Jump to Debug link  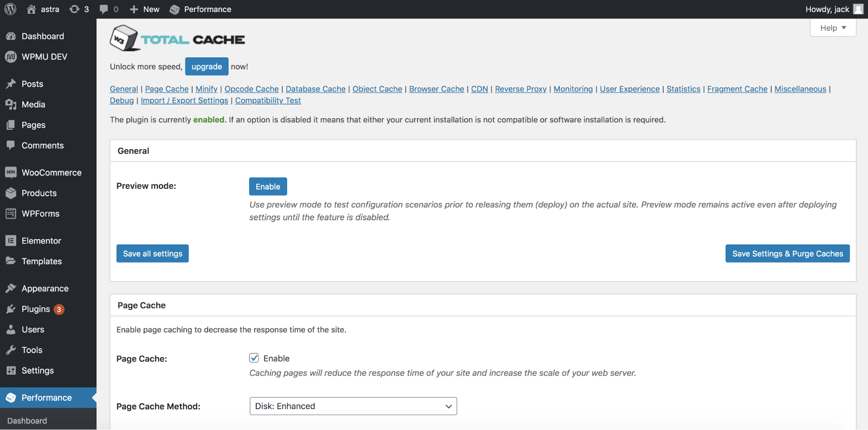point(122,100)
